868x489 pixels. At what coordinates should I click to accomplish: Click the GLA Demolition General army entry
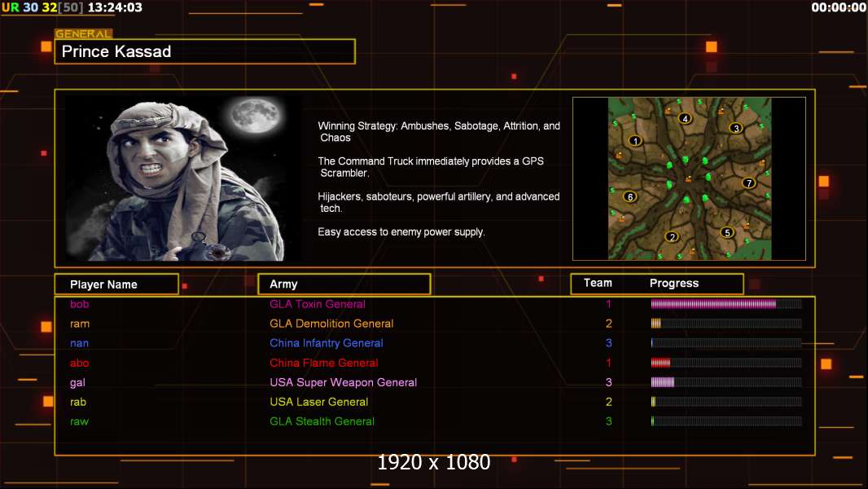pos(331,324)
